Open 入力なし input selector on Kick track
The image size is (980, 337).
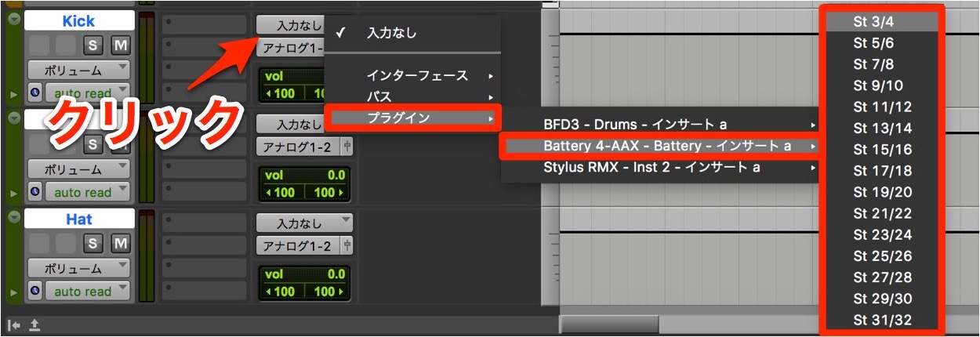click(x=290, y=25)
